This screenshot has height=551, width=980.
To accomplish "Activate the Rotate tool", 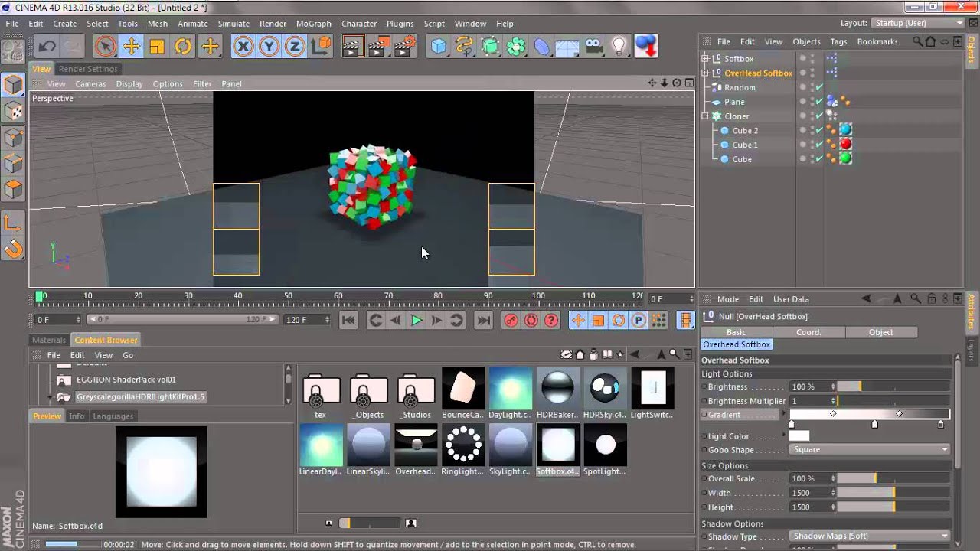I will click(x=183, y=47).
